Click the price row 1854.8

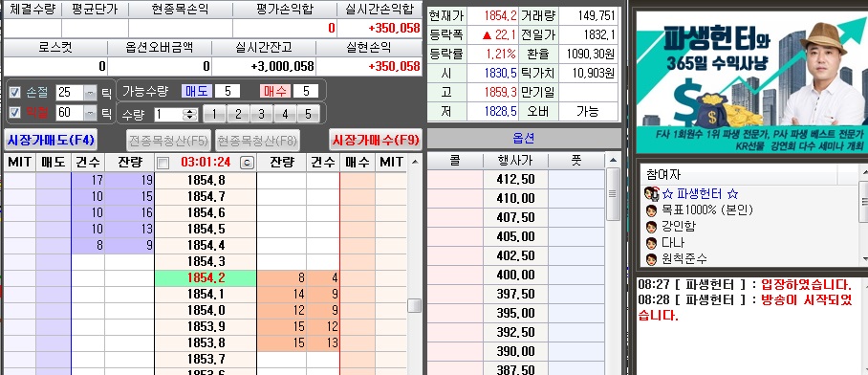point(206,181)
